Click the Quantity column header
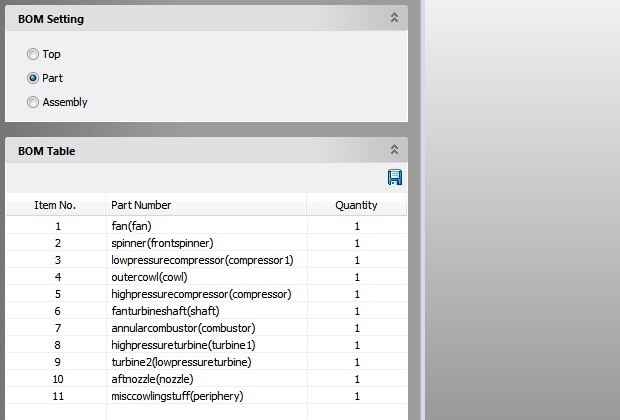The width and height of the screenshot is (620, 420). pos(356,205)
